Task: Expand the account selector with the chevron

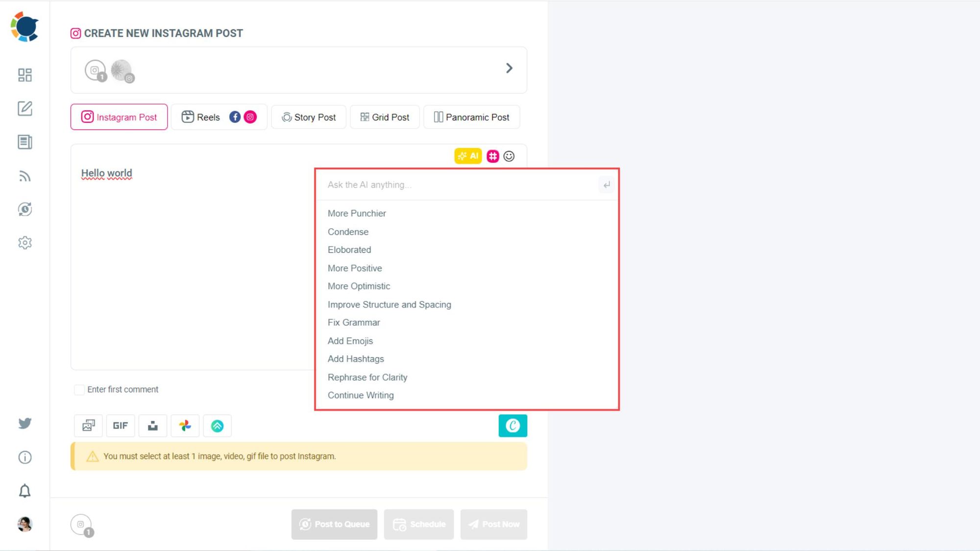Action: (x=509, y=68)
